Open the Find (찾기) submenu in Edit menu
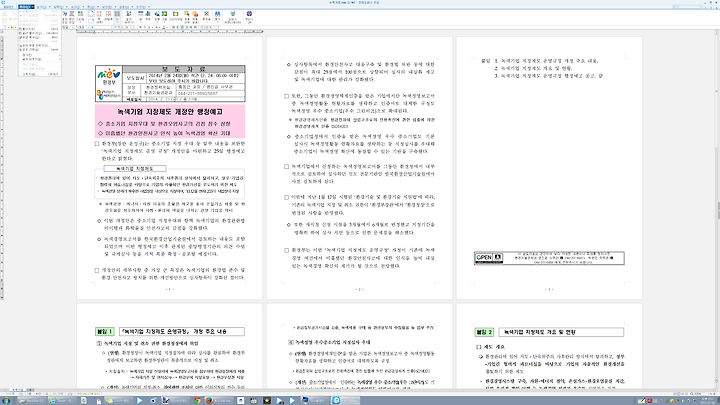720x405 pixels. tap(39, 55)
